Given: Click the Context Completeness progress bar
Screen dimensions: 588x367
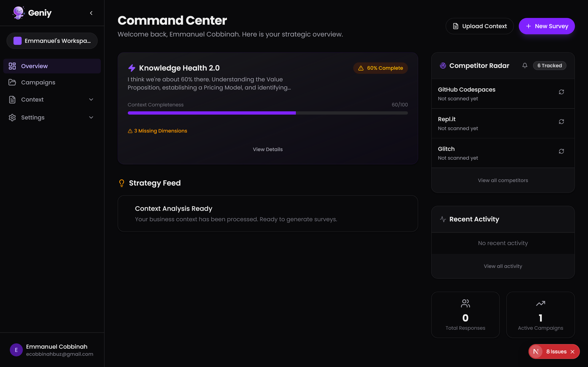Looking at the screenshot, I should click(x=267, y=113).
